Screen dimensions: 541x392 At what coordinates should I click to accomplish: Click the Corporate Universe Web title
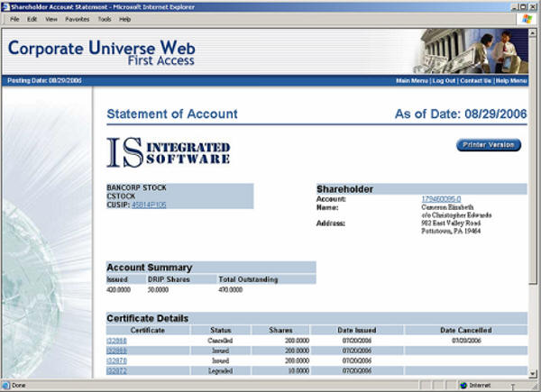[101, 48]
